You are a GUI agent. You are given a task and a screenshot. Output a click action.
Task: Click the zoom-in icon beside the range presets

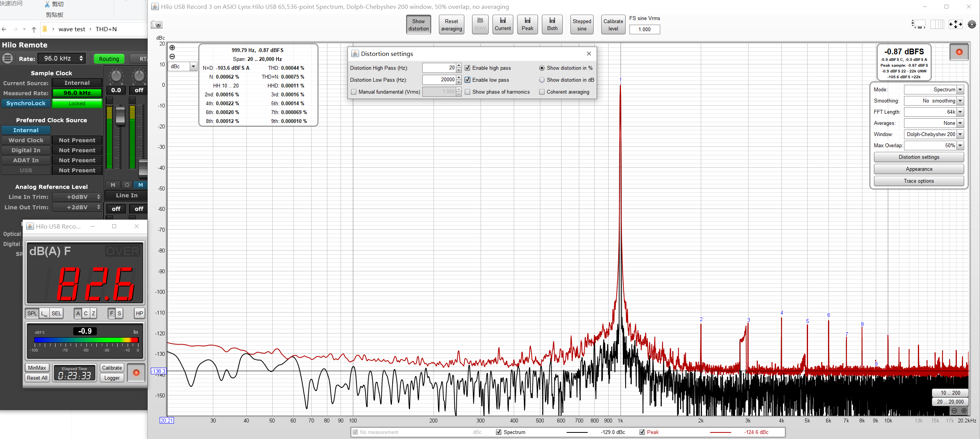pos(964,411)
